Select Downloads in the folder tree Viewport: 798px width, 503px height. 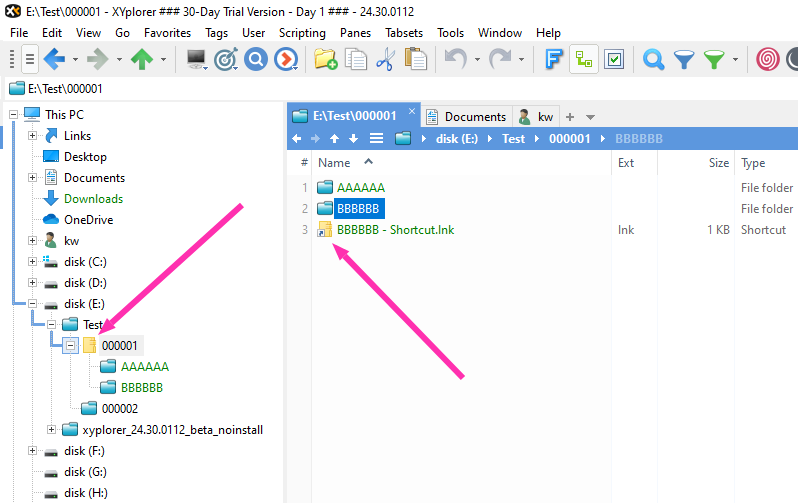(x=93, y=199)
